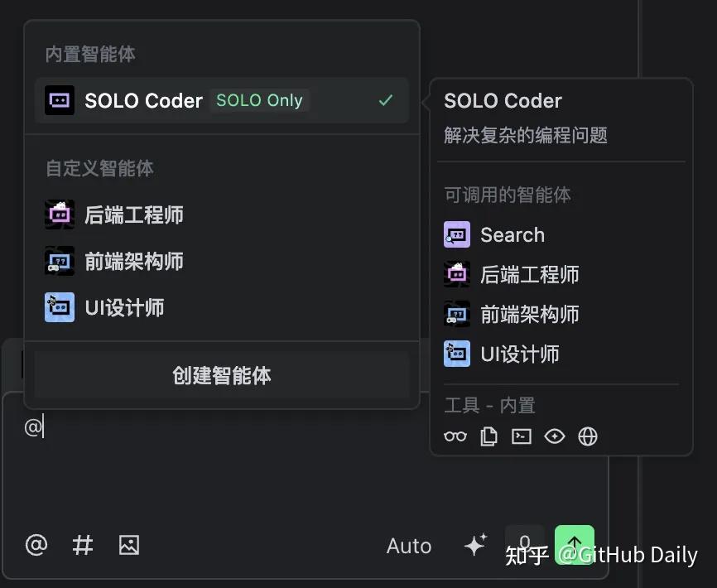The image size is (717, 588).
Task: Click the terminal tool icon
Action: pos(522,436)
